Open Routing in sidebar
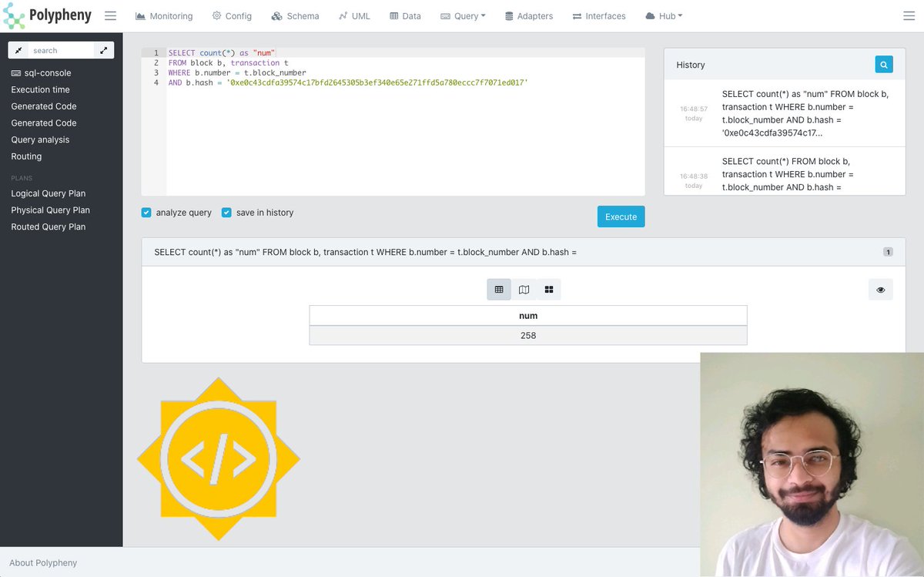The width and height of the screenshot is (924, 577). pyautogui.click(x=26, y=156)
